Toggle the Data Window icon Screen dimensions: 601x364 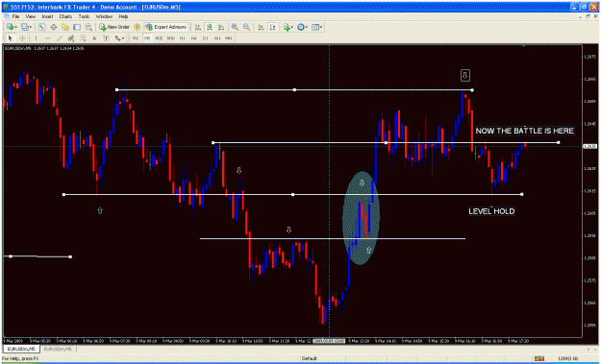click(x=53, y=27)
